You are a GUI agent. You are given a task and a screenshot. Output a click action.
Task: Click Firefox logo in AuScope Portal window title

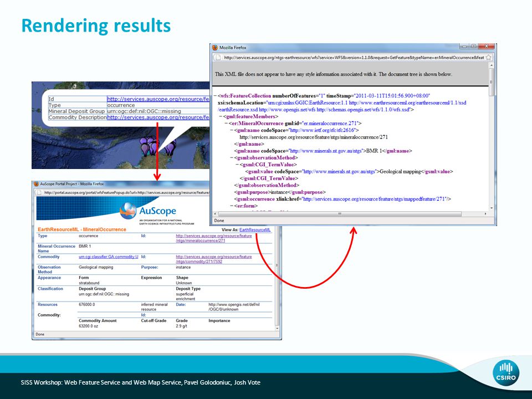tap(36, 184)
